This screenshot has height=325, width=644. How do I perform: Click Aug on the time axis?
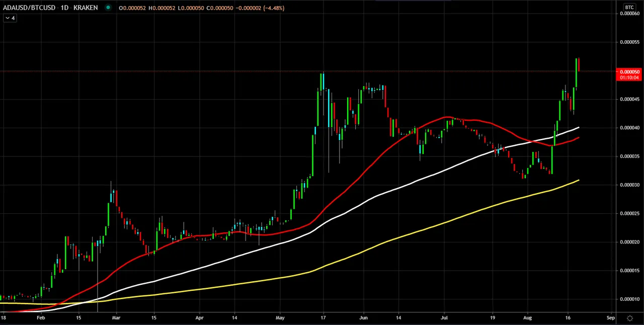[x=527, y=318]
